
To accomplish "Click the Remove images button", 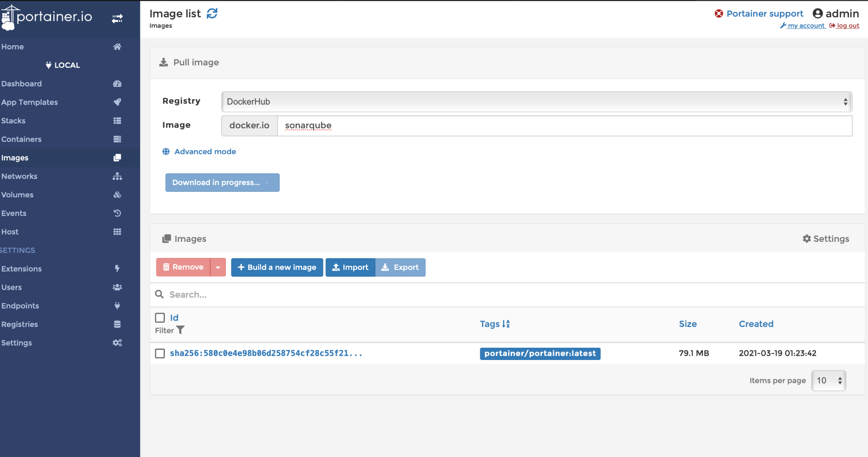I will coord(183,267).
